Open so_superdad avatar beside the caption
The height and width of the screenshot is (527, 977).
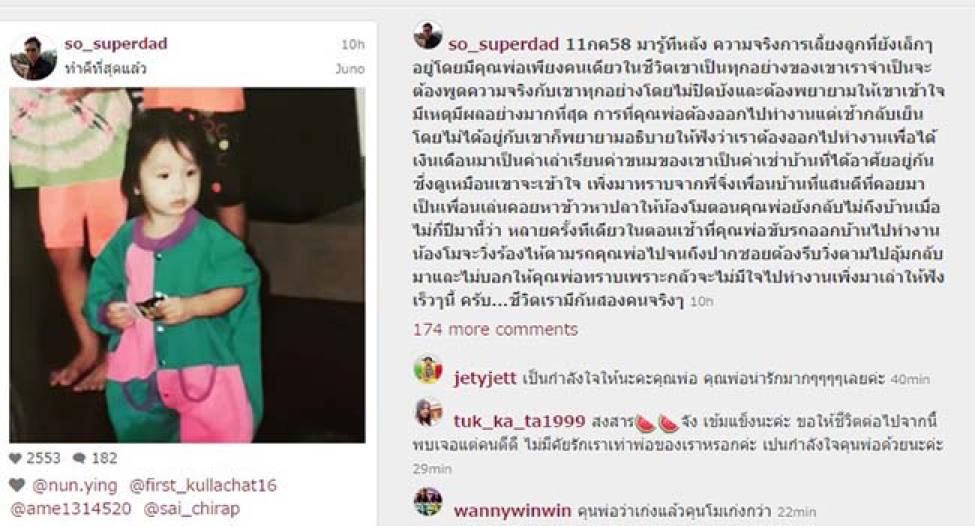click(428, 35)
